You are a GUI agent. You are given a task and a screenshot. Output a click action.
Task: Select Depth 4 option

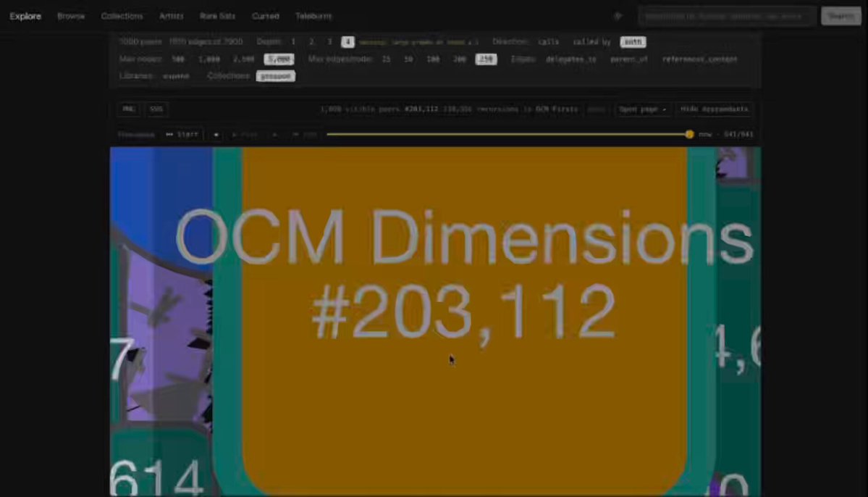click(347, 42)
